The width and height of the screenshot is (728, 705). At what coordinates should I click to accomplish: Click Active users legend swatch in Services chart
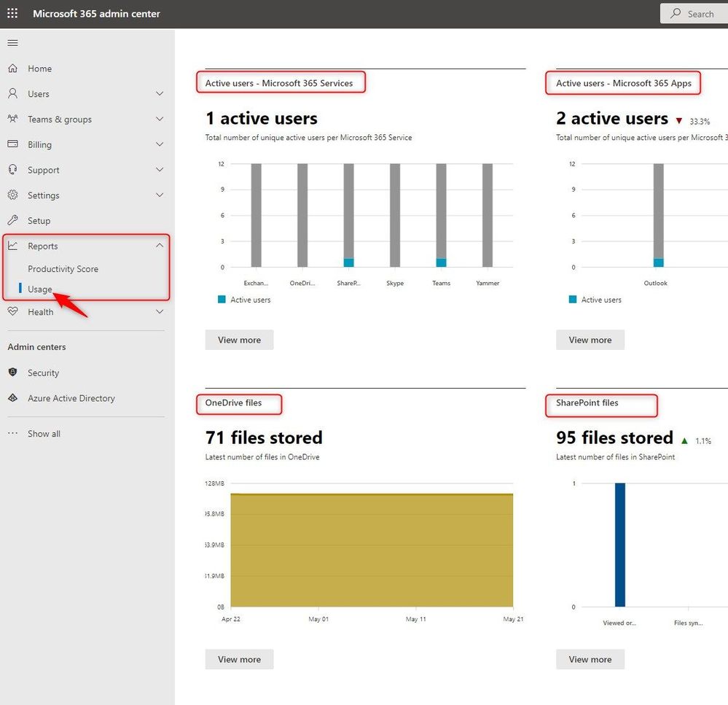coord(222,300)
